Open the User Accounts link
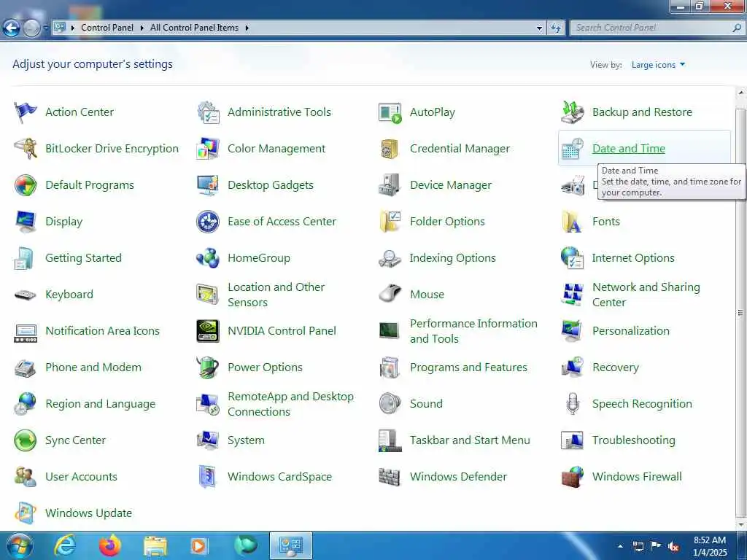The width and height of the screenshot is (747, 560). tap(81, 476)
